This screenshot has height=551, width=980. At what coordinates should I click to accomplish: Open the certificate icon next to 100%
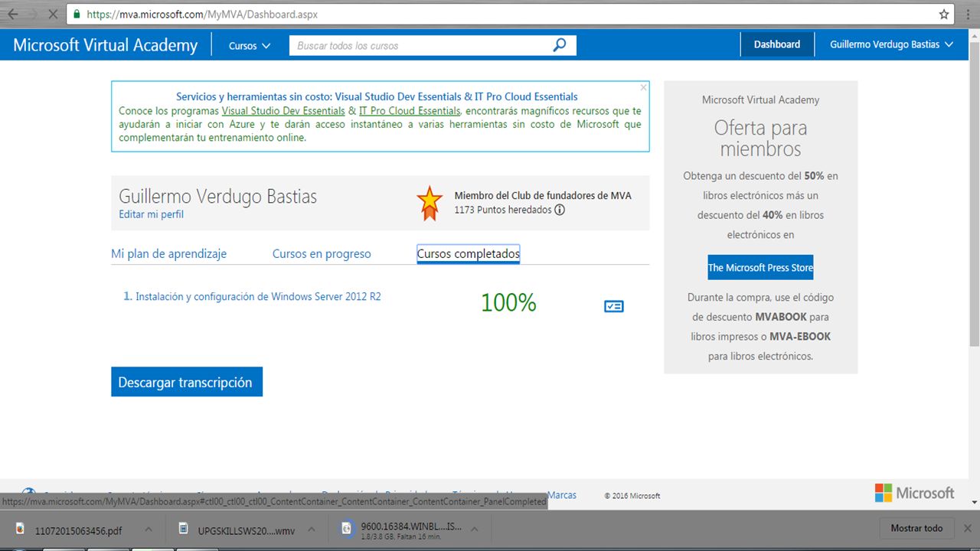613,306
